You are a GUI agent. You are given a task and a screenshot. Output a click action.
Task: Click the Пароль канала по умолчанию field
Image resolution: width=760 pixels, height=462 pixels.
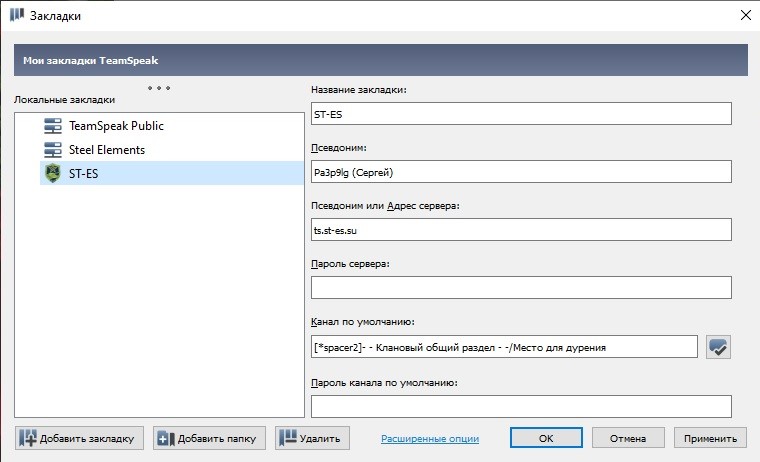[521, 406]
